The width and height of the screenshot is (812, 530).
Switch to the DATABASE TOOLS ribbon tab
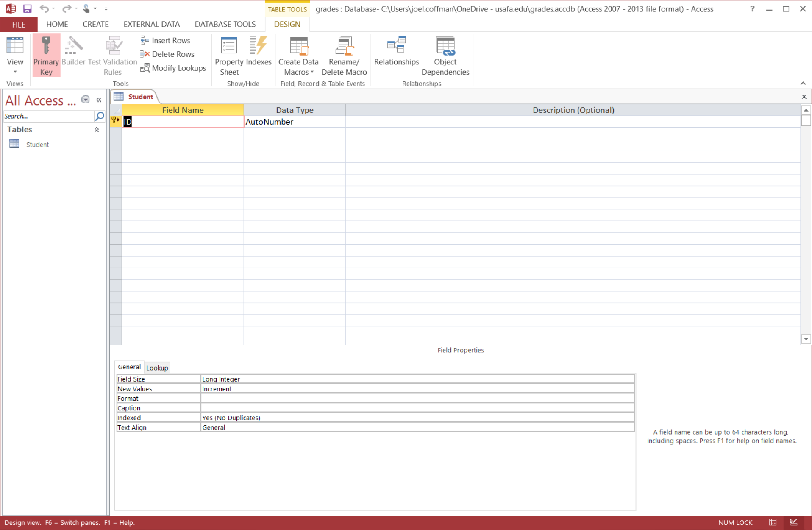225,24
